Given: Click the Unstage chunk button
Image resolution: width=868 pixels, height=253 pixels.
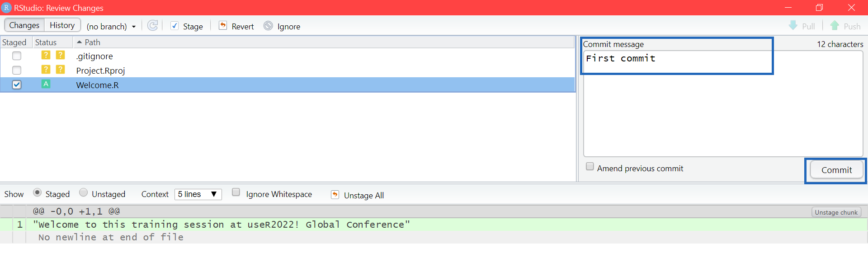Looking at the screenshot, I should pyautogui.click(x=836, y=212).
